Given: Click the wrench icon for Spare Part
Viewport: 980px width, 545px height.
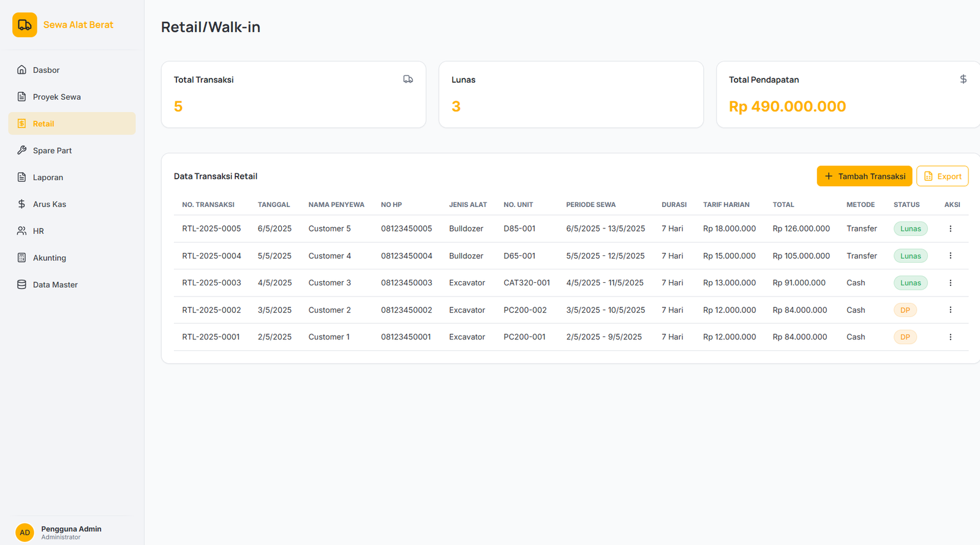Looking at the screenshot, I should (x=21, y=150).
